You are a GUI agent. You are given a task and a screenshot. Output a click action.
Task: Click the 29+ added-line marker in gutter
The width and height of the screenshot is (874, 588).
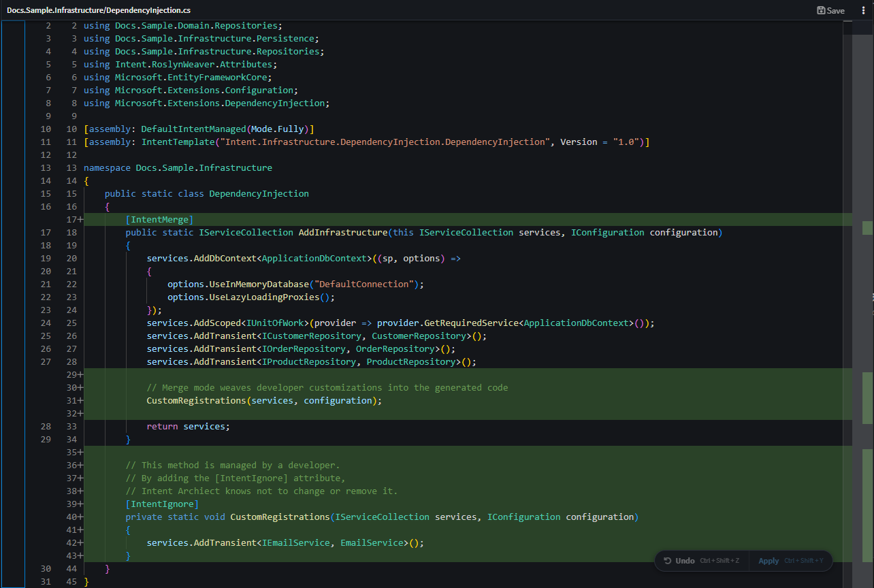click(x=74, y=374)
